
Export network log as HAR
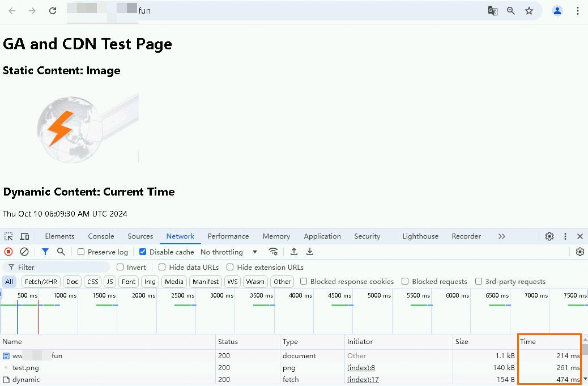tap(309, 252)
